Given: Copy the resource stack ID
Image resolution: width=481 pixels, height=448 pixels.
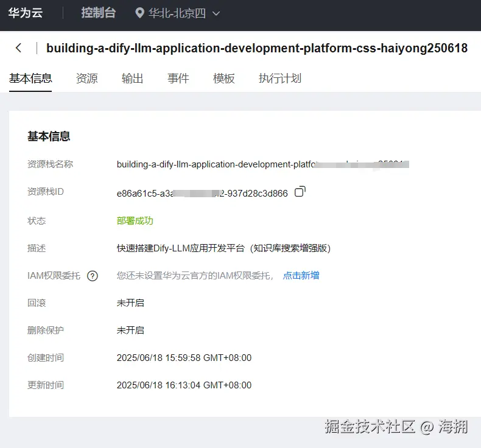Looking at the screenshot, I should click(300, 192).
